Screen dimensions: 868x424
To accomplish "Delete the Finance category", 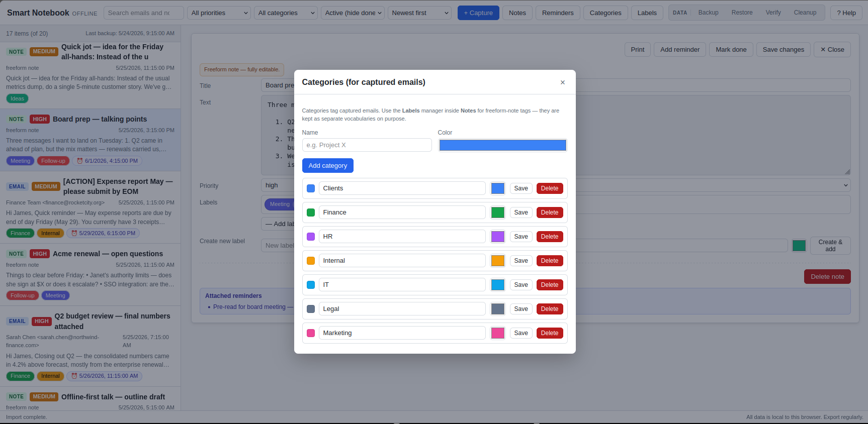I will click(550, 213).
